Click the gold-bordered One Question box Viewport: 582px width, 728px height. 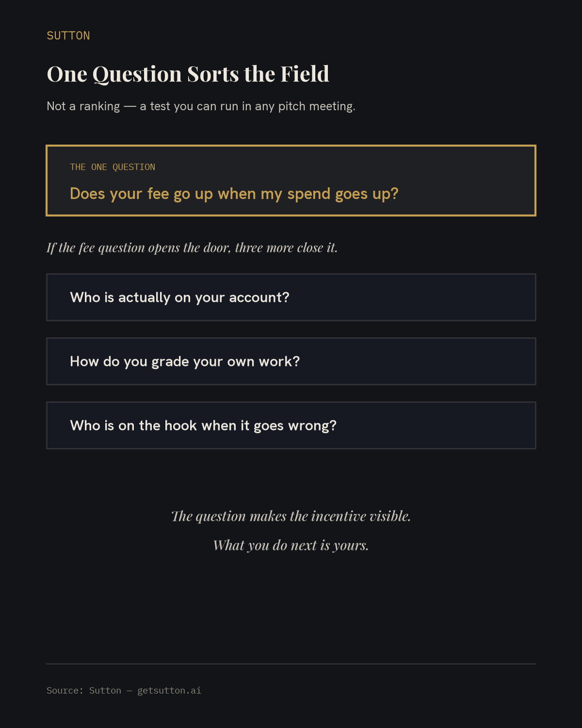click(x=291, y=181)
